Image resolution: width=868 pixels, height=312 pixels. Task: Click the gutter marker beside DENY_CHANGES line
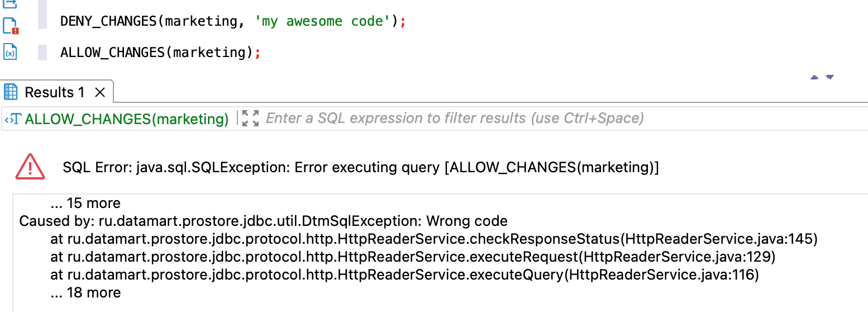[42, 22]
